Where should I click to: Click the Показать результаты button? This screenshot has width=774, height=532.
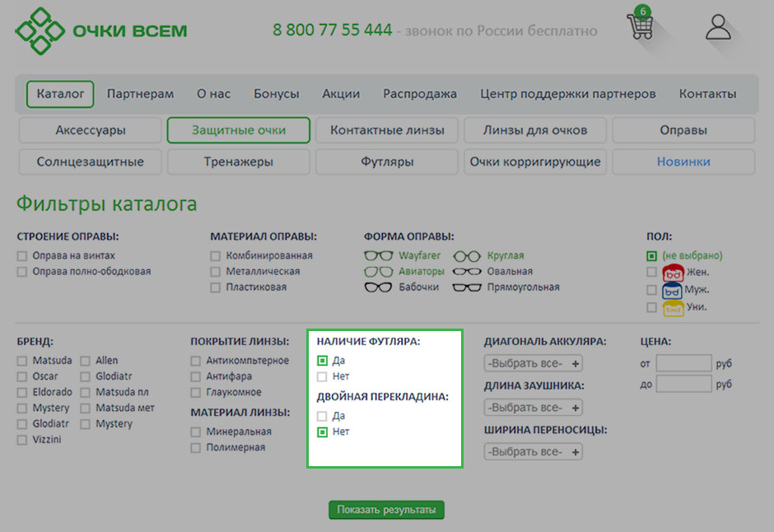coord(386,510)
